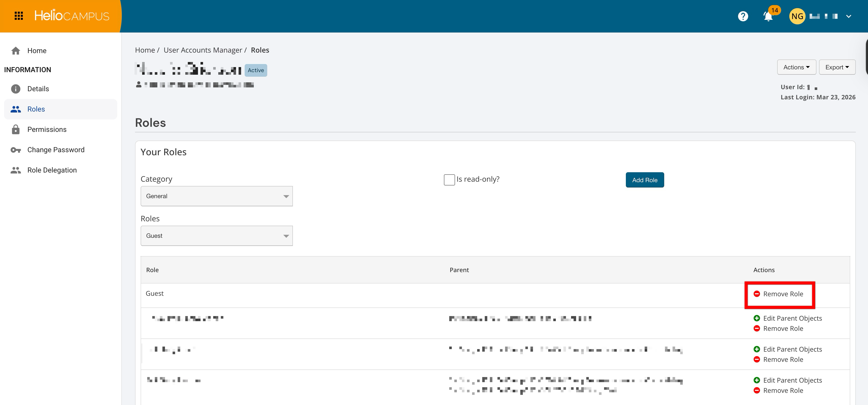Click the Add Role button
The height and width of the screenshot is (405, 868).
click(x=644, y=180)
